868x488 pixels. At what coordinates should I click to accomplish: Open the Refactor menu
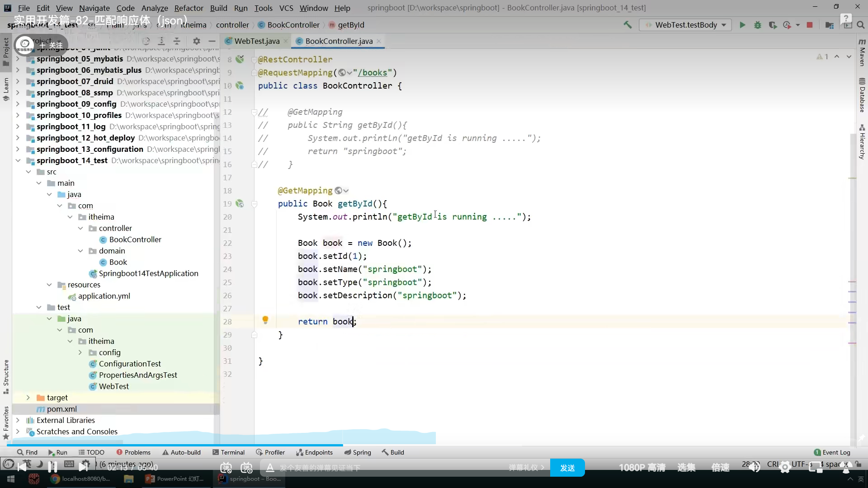click(189, 8)
